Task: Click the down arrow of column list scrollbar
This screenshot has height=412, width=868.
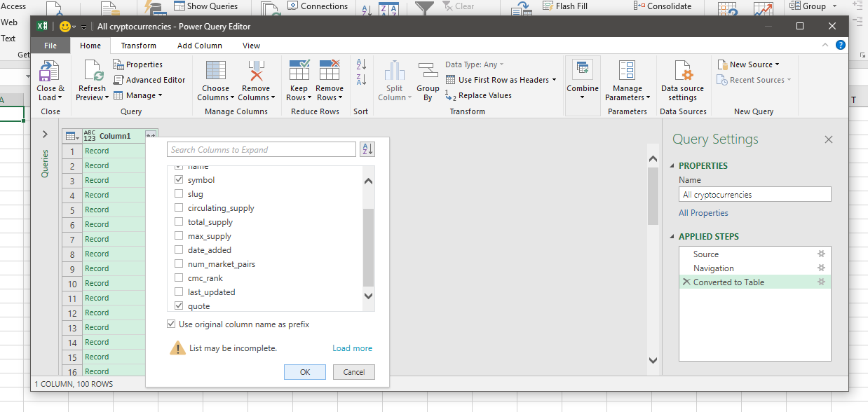Action: 369,296
